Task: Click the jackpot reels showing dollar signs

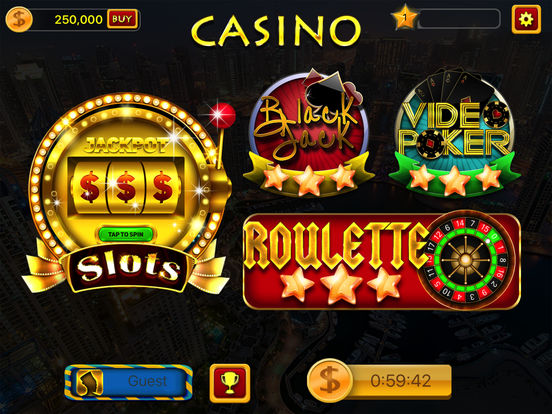Action: tap(126, 187)
